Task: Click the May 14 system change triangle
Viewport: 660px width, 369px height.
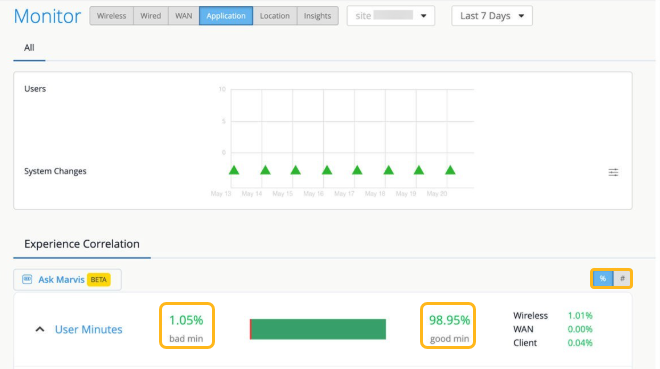Action: click(265, 170)
